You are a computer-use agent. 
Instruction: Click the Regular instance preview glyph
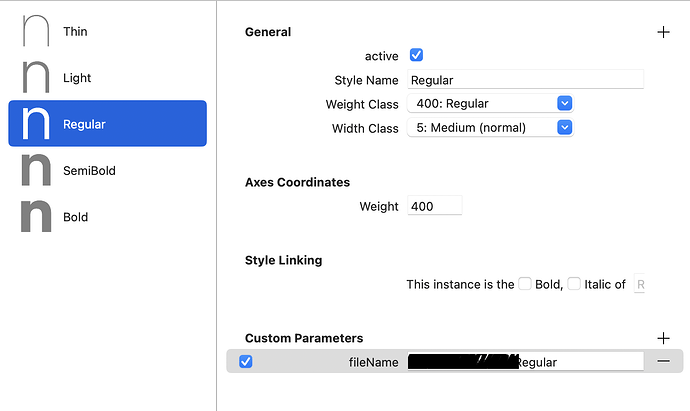pos(36,124)
